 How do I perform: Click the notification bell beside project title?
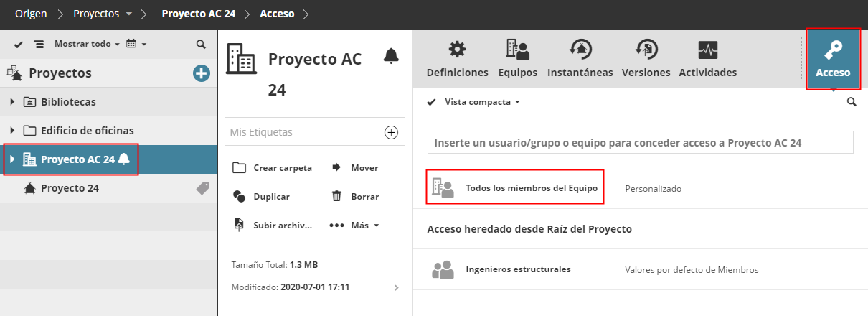pyautogui.click(x=391, y=55)
